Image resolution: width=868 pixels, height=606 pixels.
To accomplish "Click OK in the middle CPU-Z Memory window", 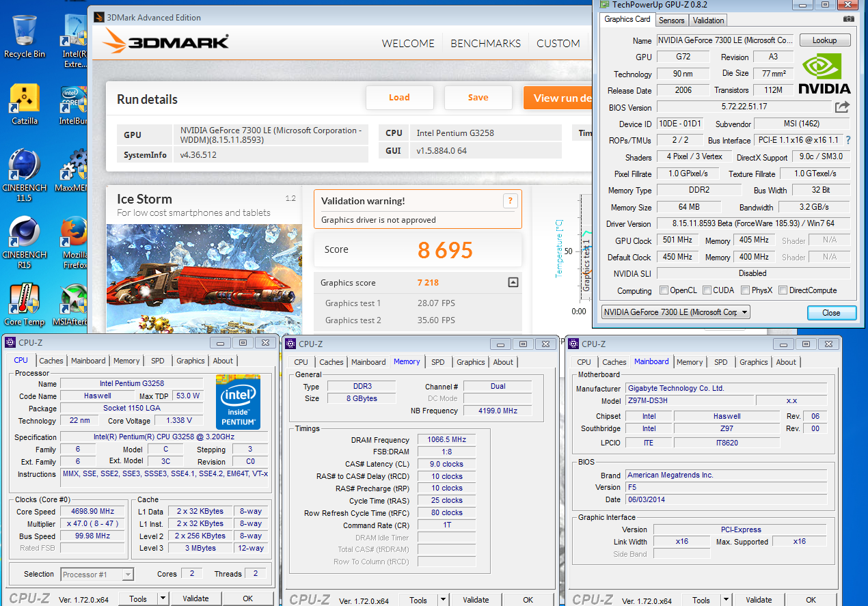I will [x=528, y=600].
